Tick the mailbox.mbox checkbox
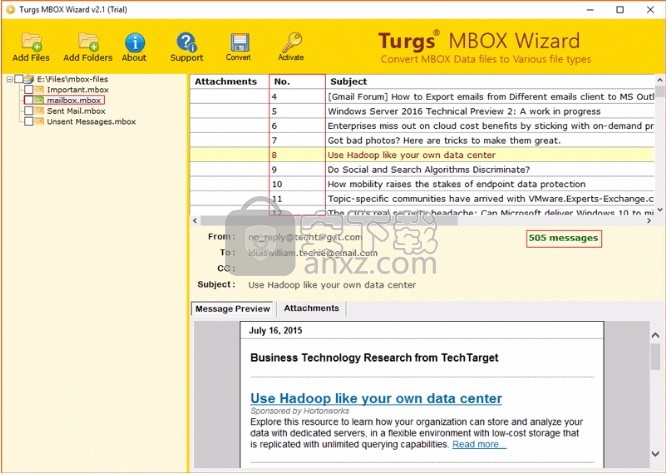The image size is (667, 475). (x=29, y=100)
